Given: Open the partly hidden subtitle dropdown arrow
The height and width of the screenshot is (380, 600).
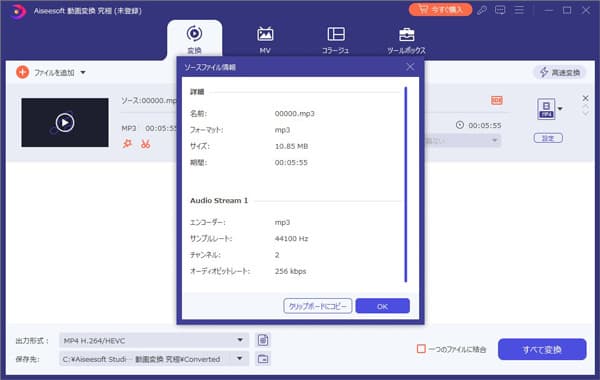Looking at the screenshot, I should click(x=494, y=140).
